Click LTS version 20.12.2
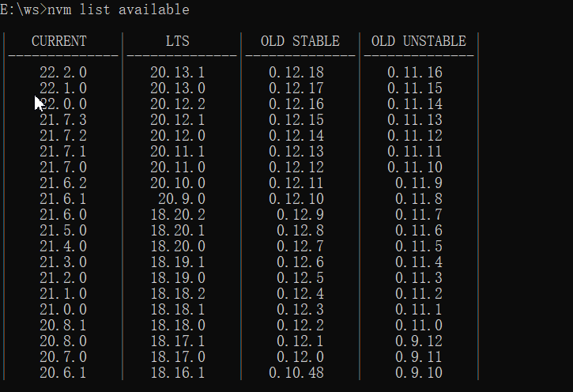 (178, 104)
